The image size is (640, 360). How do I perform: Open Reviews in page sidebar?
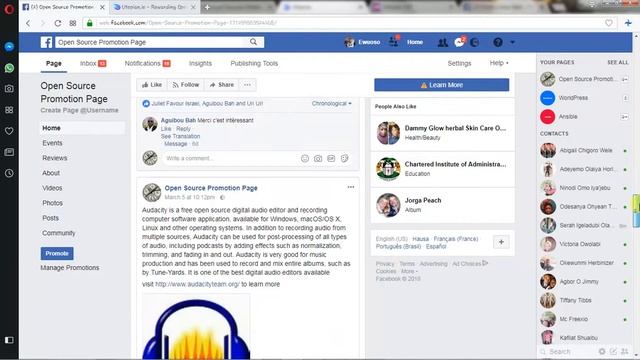(x=54, y=158)
